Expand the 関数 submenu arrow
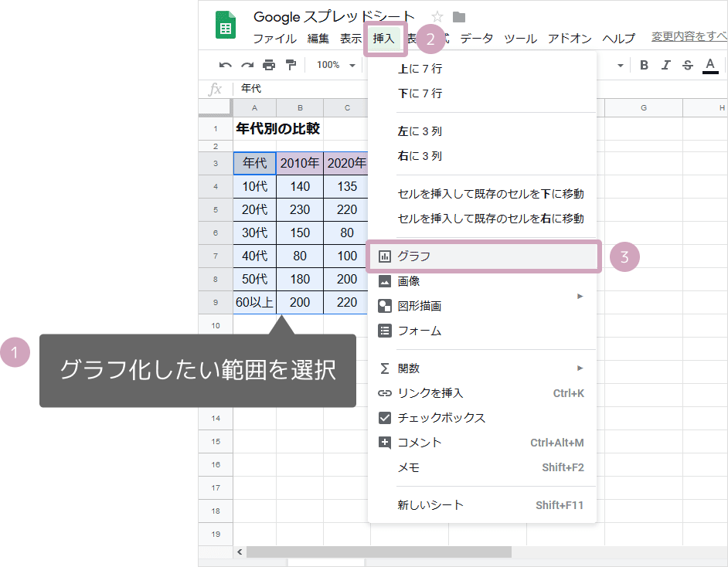Screen dimensions: 728x567 click(x=580, y=368)
